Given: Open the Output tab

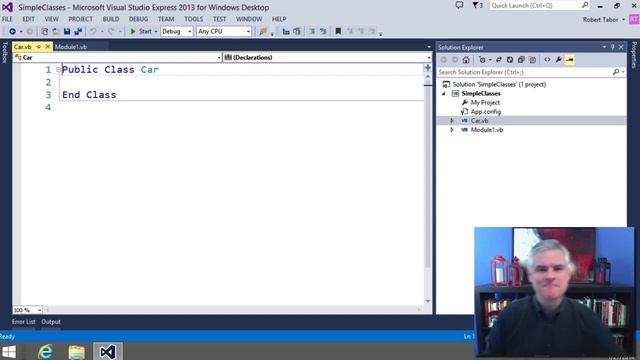Looking at the screenshot, I should click(51, 322).
